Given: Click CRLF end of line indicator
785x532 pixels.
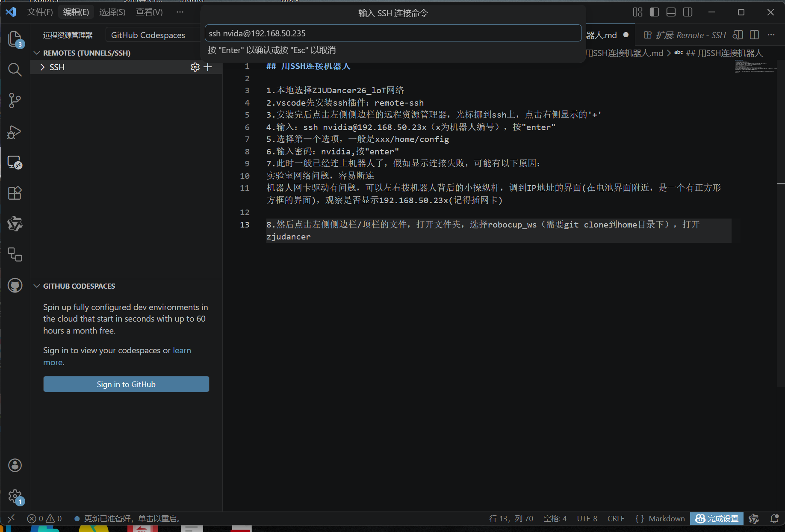Looking at the screenshot, I should [x=616, y=518].
